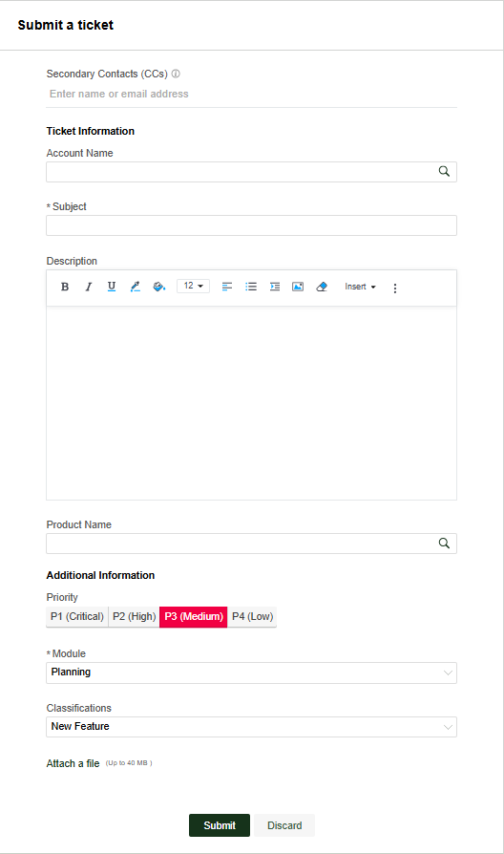Clear formatting with the eraser icon
This screenshot has width=504, height=854.
click(x=322, y=287)
